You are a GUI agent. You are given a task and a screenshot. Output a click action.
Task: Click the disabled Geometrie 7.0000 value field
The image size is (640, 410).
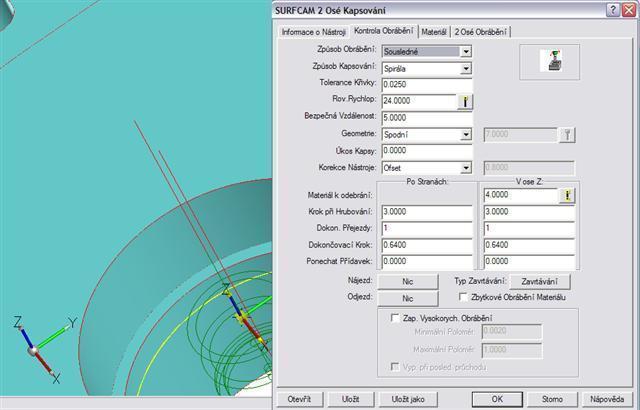coord(521,135)
